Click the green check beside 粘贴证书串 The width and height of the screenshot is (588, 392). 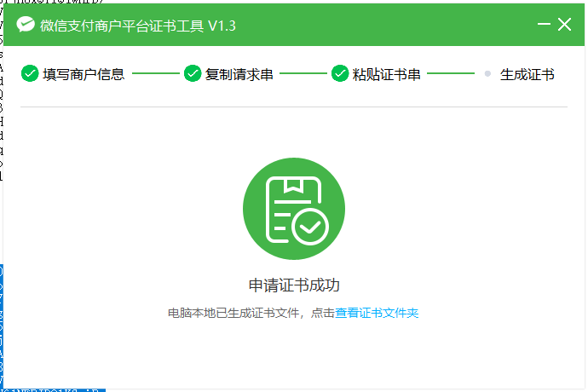(x=340, y=73)
